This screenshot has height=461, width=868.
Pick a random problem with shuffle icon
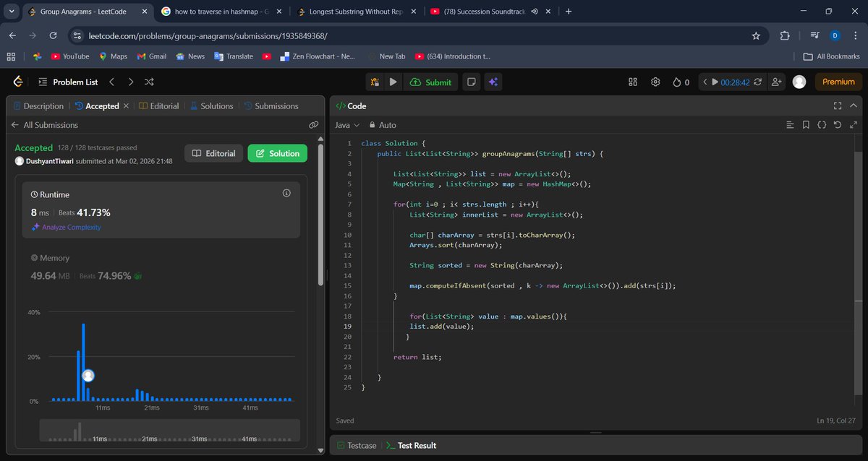149,82
